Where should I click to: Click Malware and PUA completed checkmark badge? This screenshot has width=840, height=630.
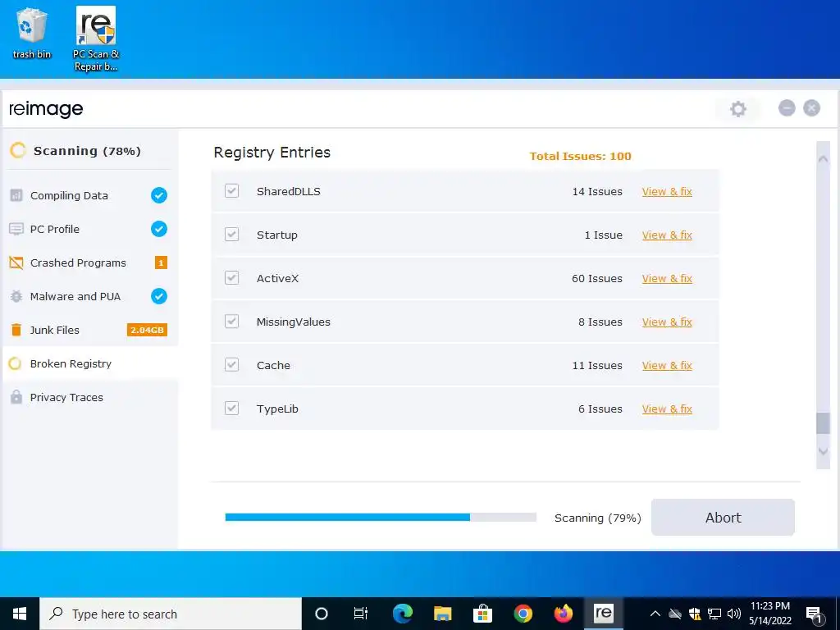point(159,296)
